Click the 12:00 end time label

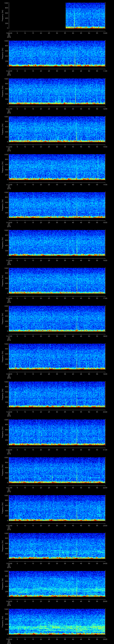tap(105, 109)
